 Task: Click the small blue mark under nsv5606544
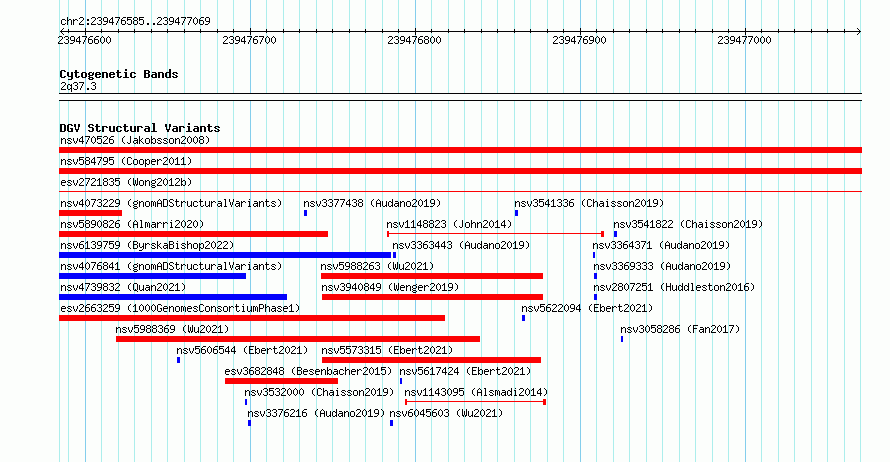tap(178, 360)
